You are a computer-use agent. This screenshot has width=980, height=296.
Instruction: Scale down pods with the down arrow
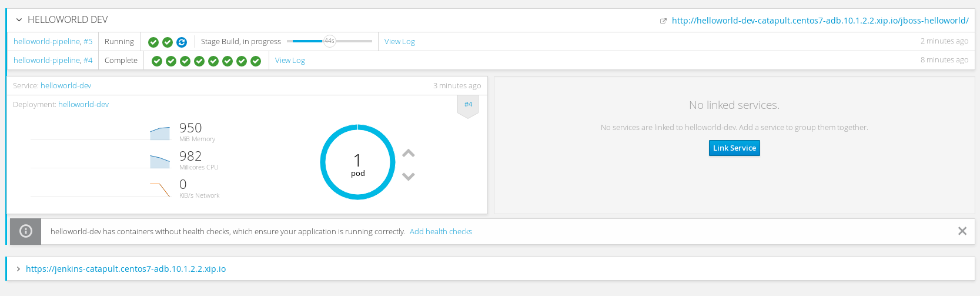pos(409,177)
